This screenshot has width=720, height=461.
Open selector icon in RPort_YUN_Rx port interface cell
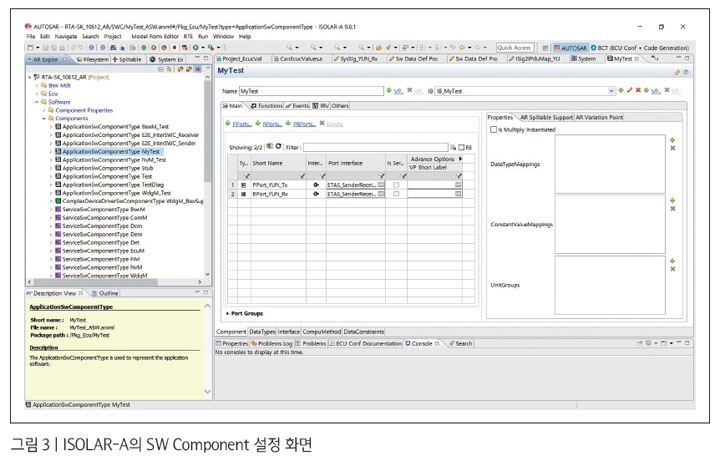381,194
